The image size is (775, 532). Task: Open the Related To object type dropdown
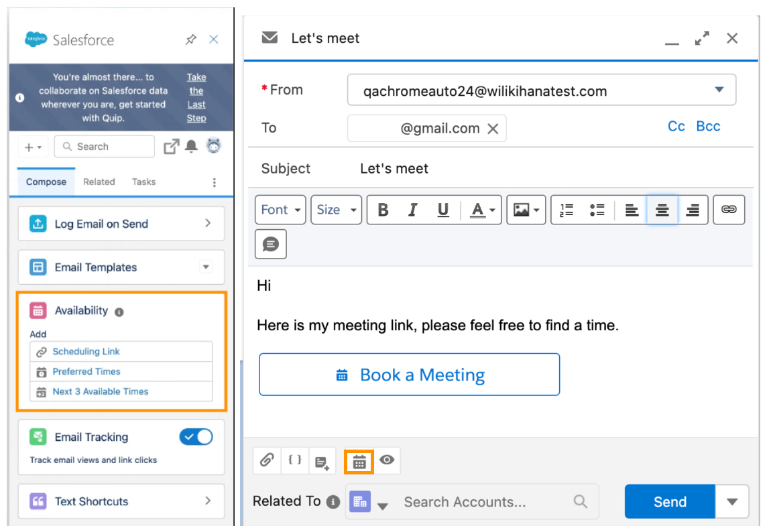click(x=369, y=502)
